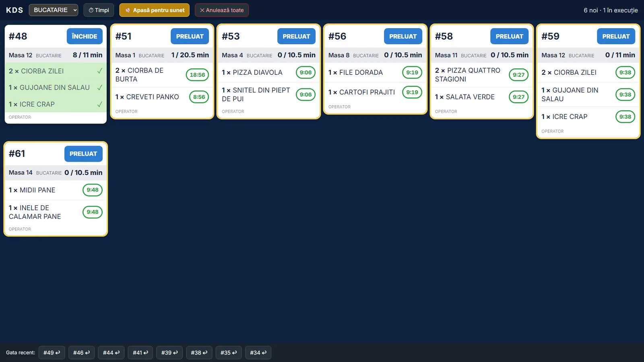Screen dimensions: 644x362
Task: Restore recent order #38
Action: click(x=199, y=353)
